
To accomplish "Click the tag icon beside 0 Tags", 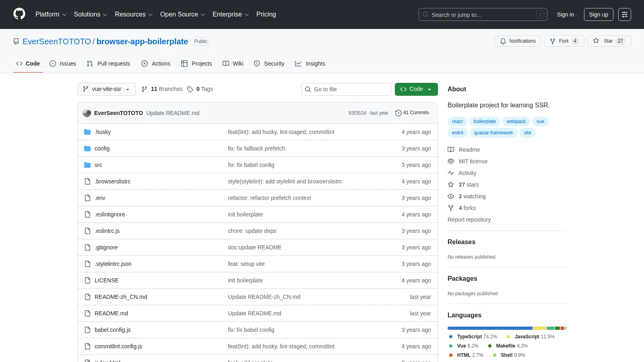I will [190, 89].
